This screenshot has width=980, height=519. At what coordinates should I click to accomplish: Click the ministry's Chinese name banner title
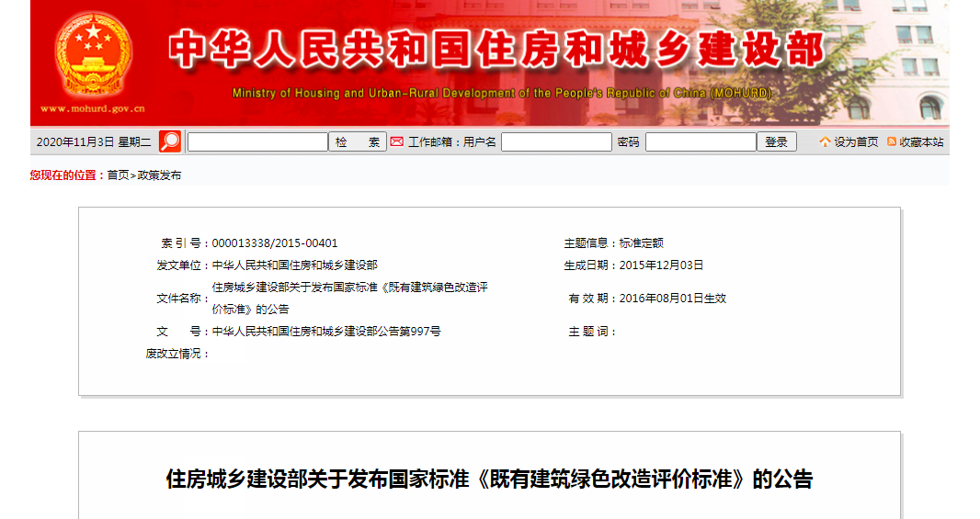coord(496,50)
